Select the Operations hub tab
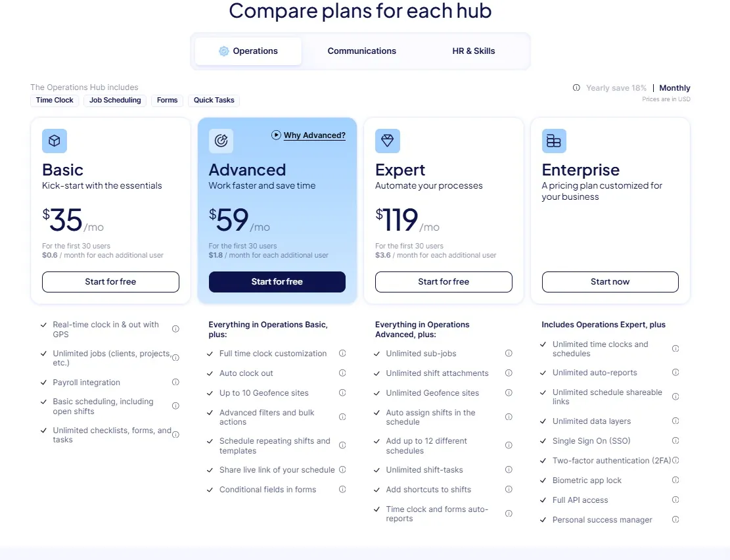 [248, 51]
